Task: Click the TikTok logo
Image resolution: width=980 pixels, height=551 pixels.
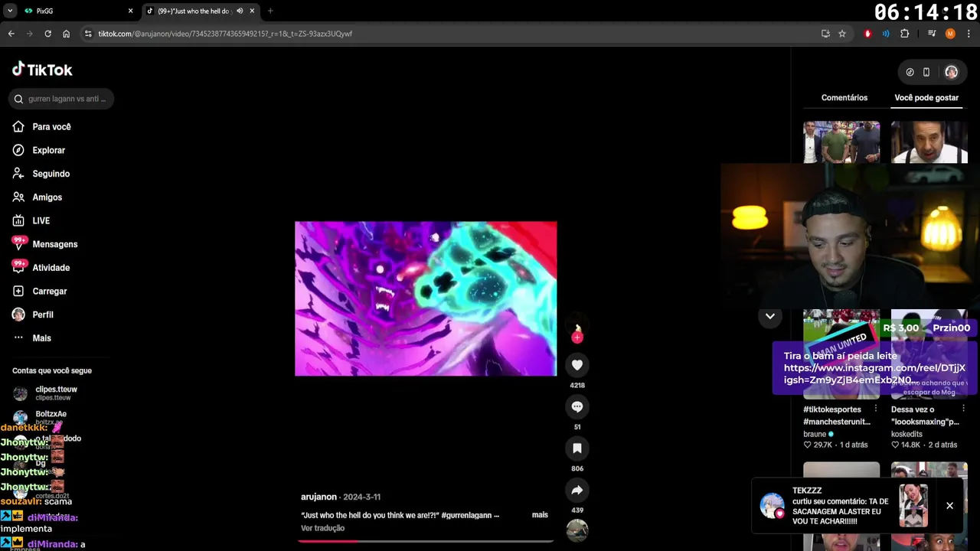Action: [x=42, y=70]
